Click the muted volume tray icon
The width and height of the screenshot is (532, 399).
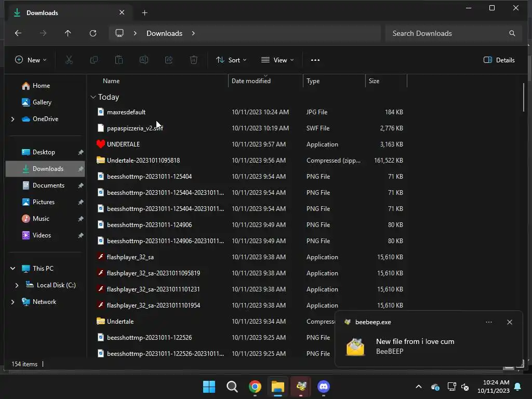(x=465, y=387)
